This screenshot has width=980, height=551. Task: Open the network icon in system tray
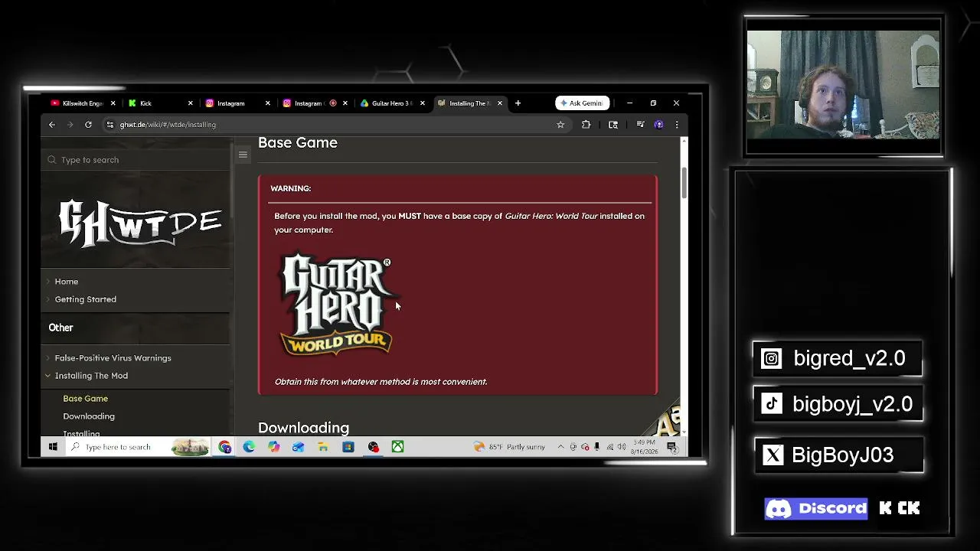609,447
